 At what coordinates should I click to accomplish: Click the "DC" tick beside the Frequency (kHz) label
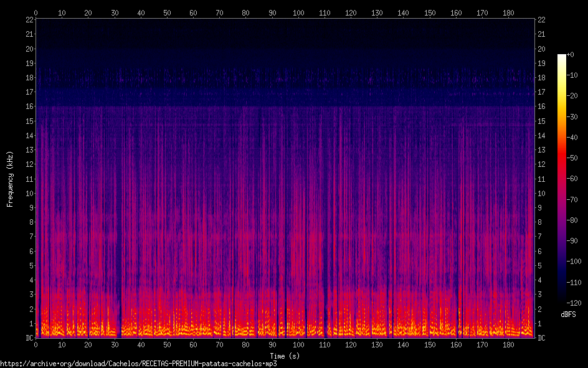tap(30, 338)
